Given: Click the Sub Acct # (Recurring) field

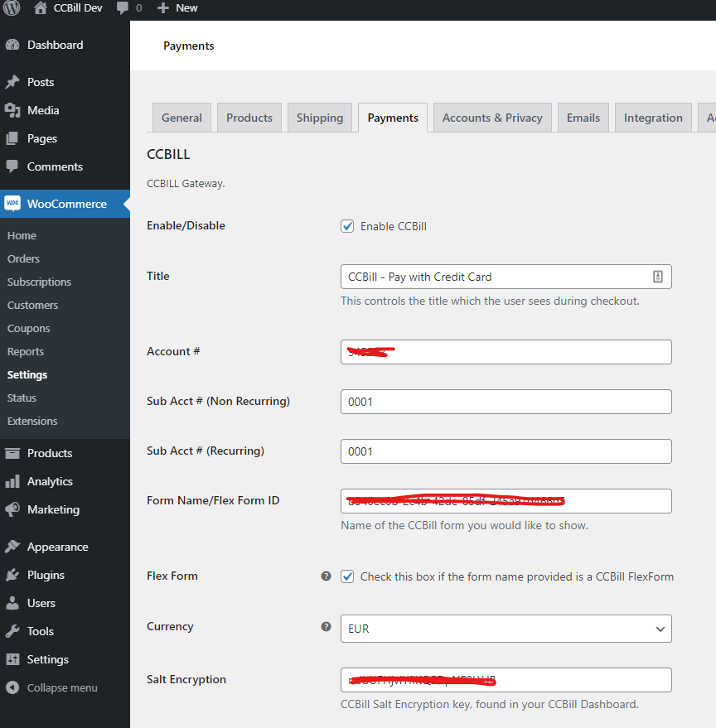Looking at the screenshot, I should point(506,451).
